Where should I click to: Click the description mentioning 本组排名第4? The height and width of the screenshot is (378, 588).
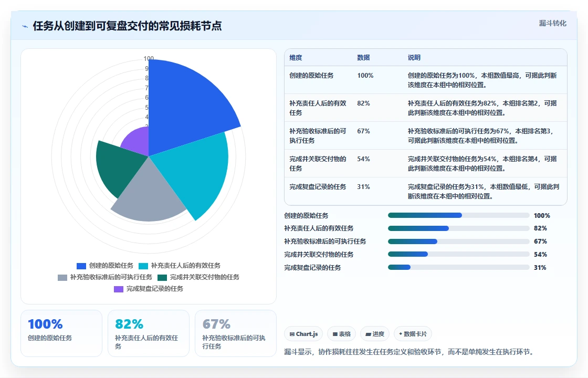click(482, 163)
